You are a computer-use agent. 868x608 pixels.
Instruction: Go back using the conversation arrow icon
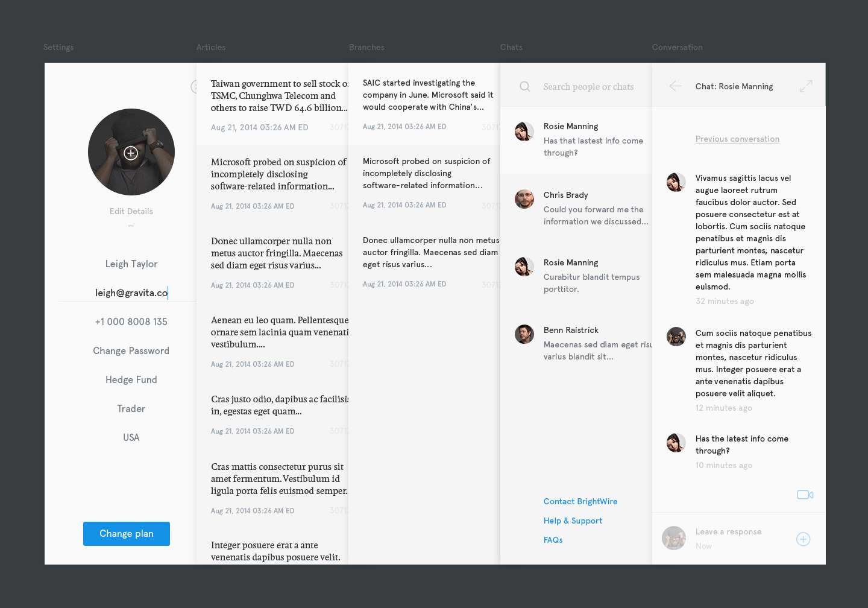click(x=676, y=86)
